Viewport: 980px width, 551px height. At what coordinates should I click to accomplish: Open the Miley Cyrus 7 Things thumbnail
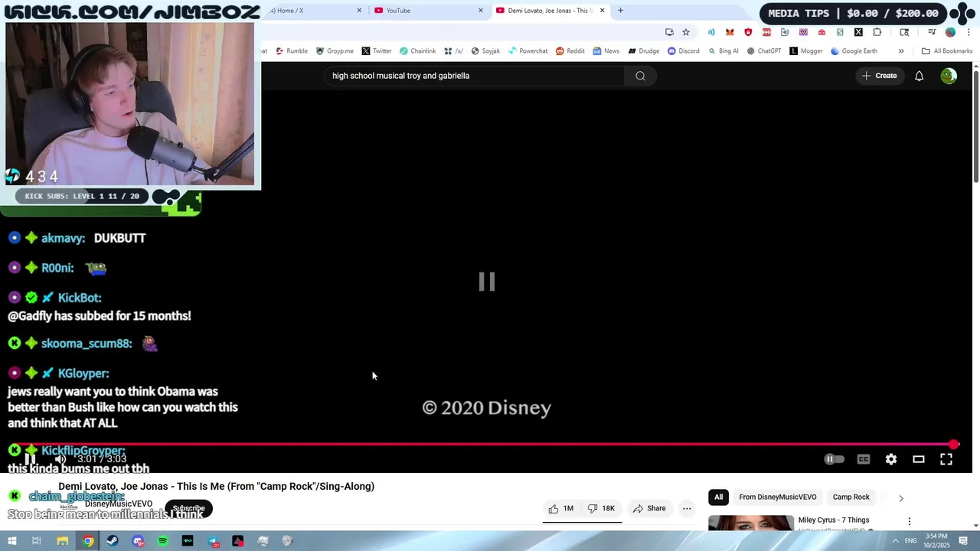(751, 523)
